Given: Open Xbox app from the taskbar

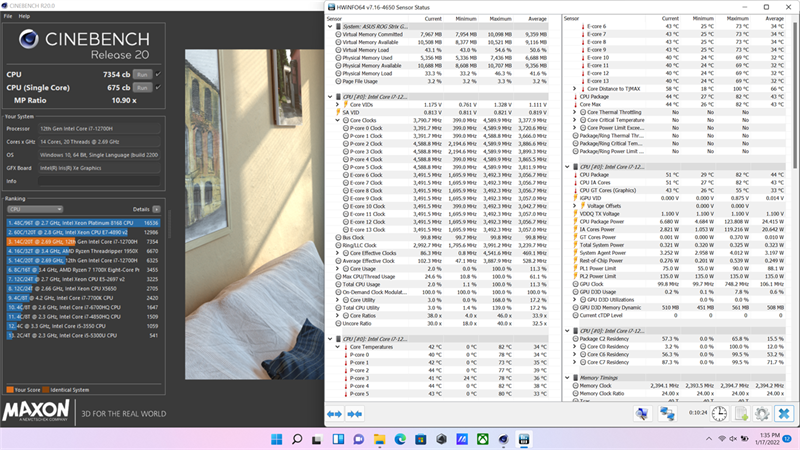Looking at the screenshot, I should [483, 439].
